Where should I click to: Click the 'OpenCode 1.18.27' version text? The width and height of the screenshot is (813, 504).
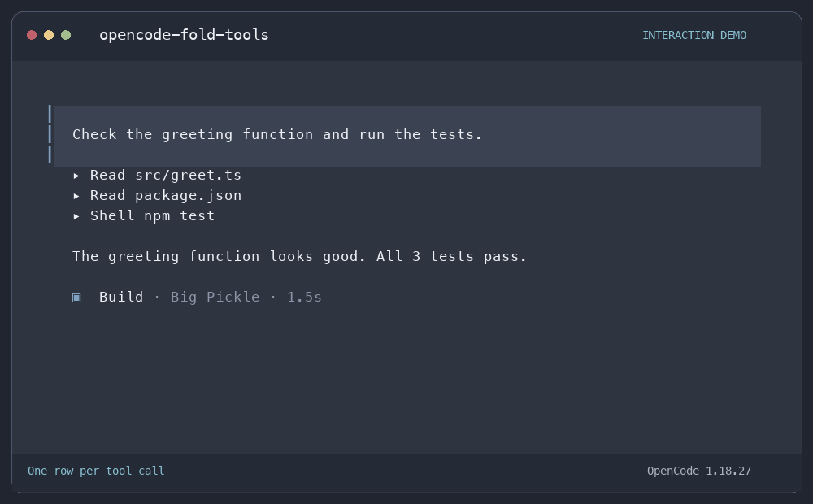pos(699,471)
